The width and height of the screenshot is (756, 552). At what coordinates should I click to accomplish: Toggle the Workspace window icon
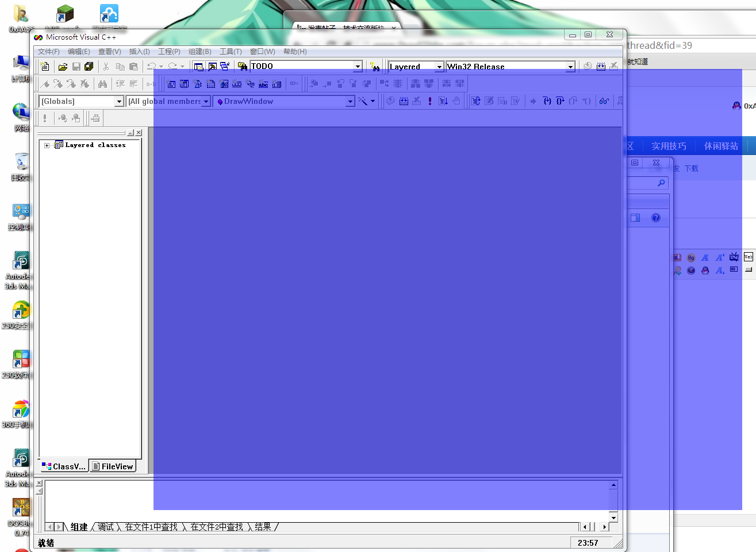tap(197, 66)
